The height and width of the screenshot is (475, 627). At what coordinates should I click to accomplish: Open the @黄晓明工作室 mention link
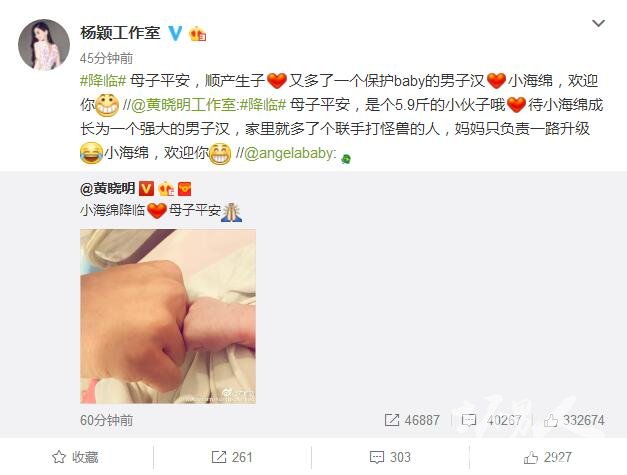coord(184,105)
